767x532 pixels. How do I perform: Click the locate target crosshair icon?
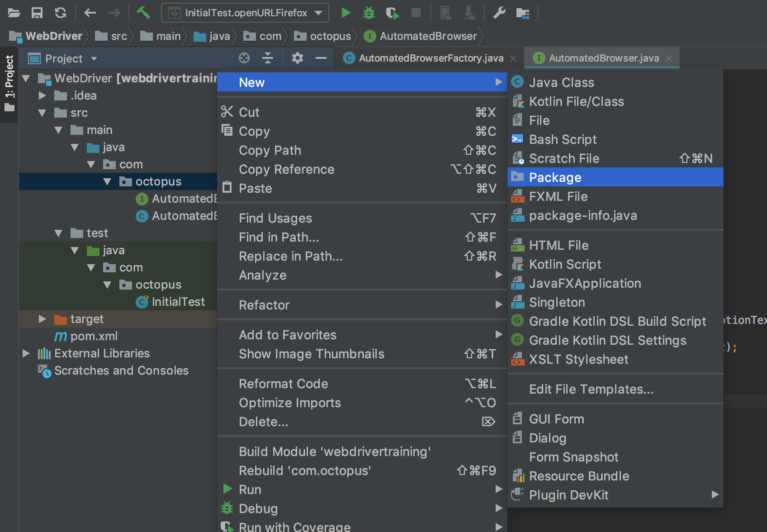(244, 58)
